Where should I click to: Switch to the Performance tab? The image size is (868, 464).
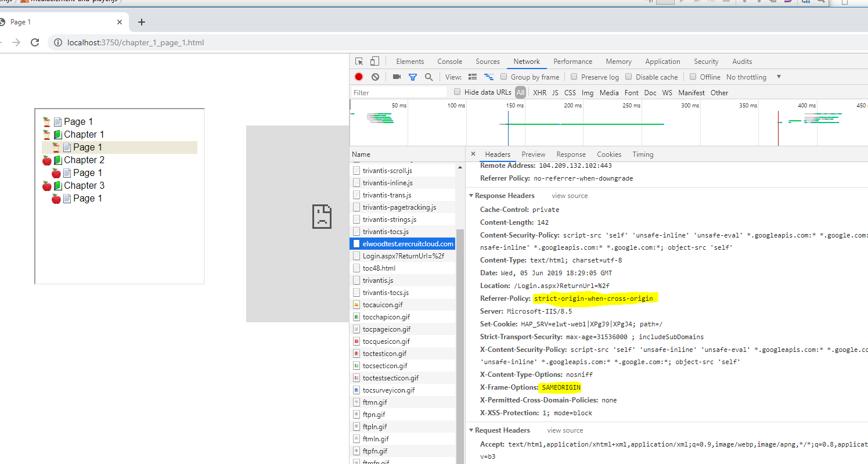tap(573, 62)
